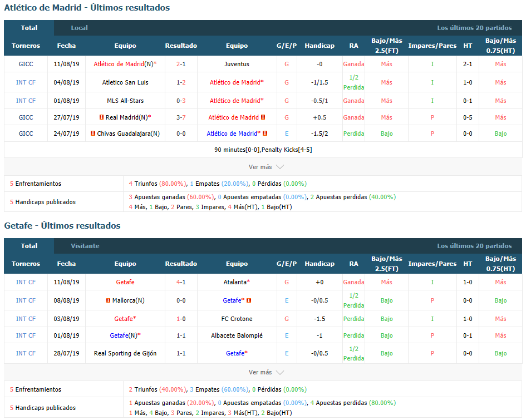Image resolution: width=526 pixels, height=420 pixels.
Task: Click Atlético de Madrid(N) in Juventus row
Action: 125,64
